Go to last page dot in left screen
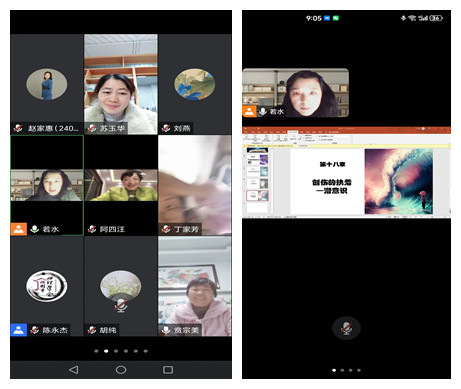Screen dimensions: 461x389 146,351
